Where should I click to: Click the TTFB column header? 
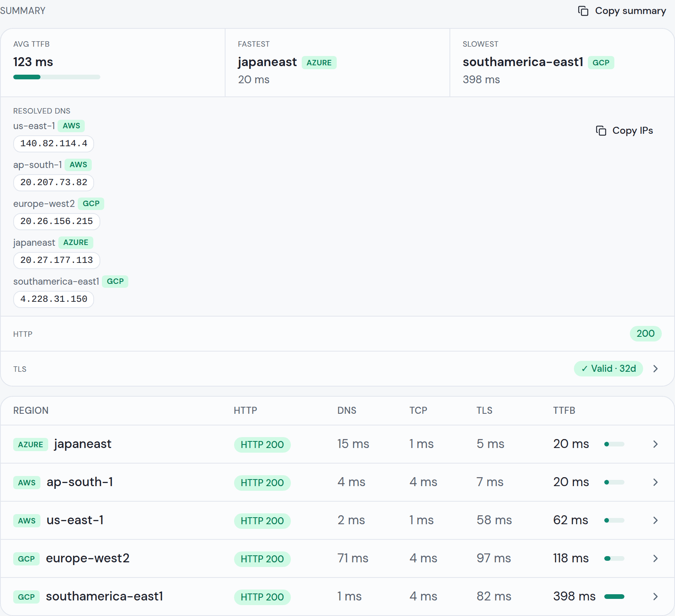click(564, 411)
